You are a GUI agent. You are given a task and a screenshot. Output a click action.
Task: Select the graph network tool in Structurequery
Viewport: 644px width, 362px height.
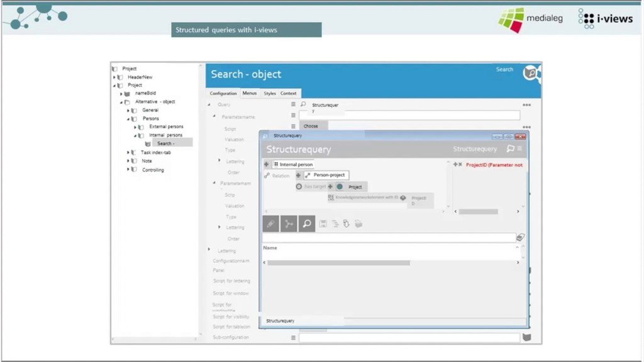(x=289, y=224)
